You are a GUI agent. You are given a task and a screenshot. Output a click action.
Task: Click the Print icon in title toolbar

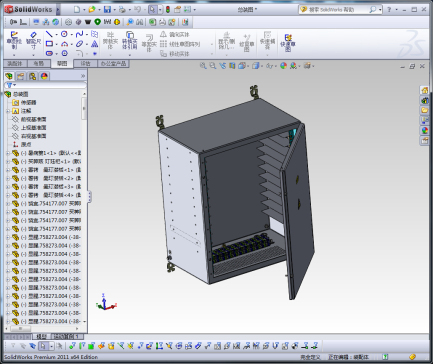122,9
